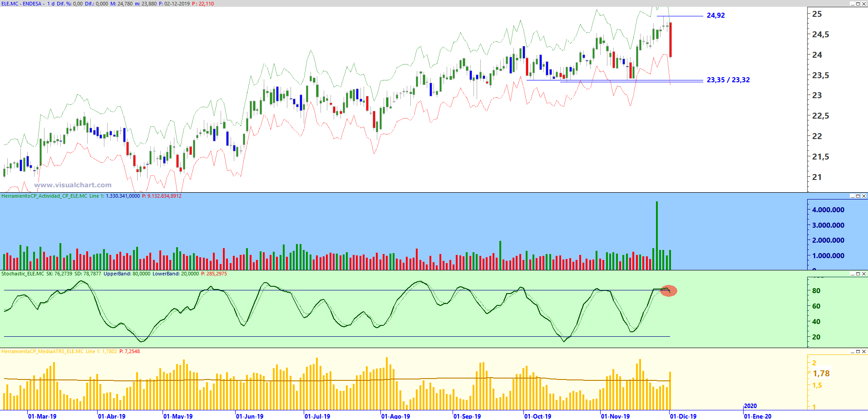Click the 22,5 price axis label
Viewport: 868px width, 419px height.
click(820, 116)
